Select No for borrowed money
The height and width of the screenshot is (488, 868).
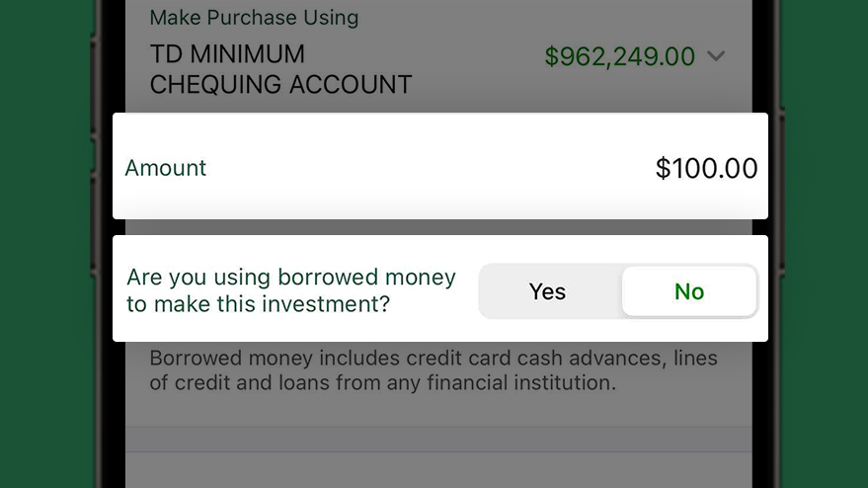(x=689, y=291)
